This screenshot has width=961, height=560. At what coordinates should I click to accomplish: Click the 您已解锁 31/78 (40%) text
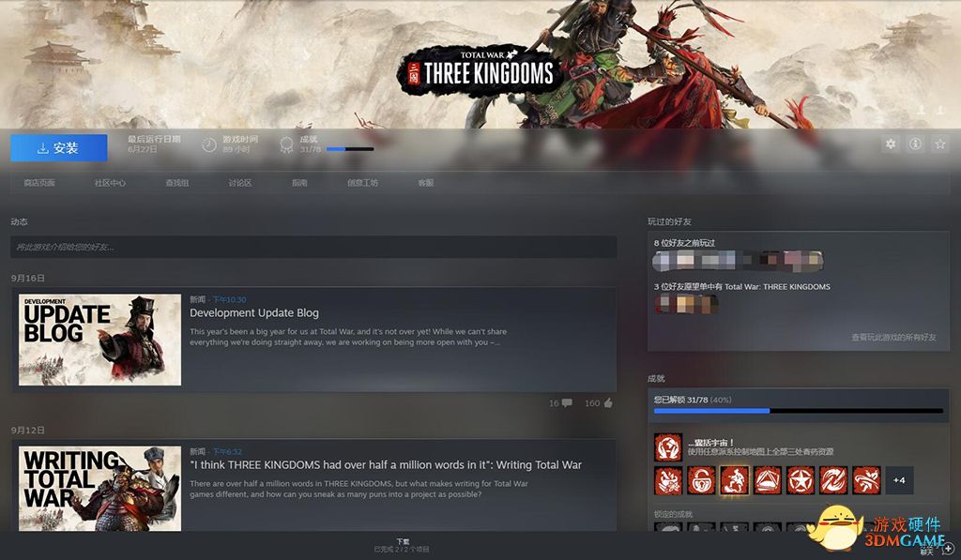[x=692, y=400]
